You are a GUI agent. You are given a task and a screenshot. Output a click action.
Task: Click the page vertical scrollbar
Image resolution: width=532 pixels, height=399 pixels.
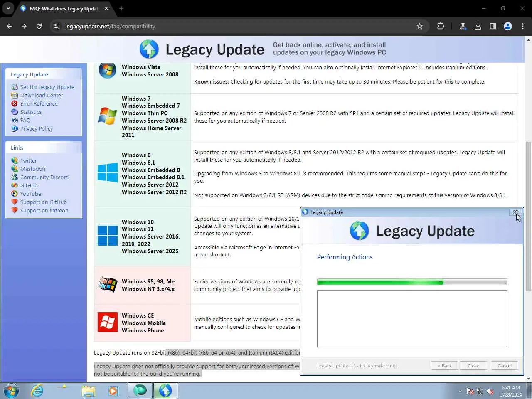[528, 216]
